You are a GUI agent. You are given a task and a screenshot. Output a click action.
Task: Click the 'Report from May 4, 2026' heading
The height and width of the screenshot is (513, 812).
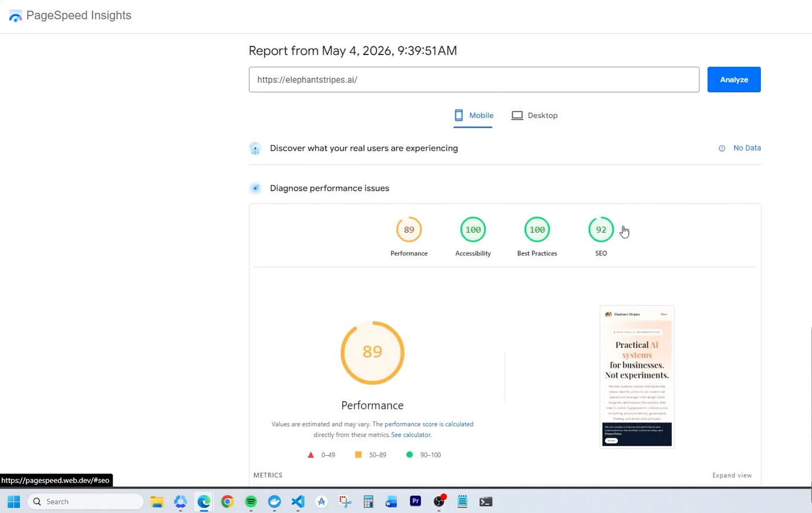353,51
